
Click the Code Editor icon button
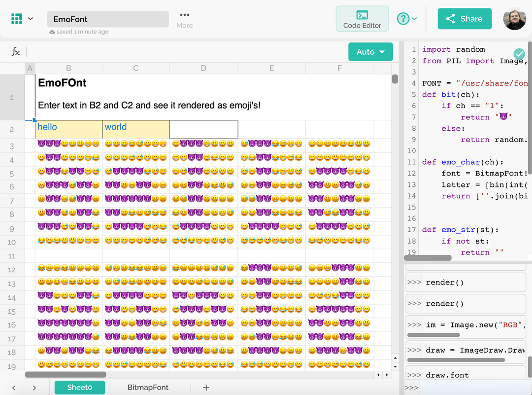point(362,15)
